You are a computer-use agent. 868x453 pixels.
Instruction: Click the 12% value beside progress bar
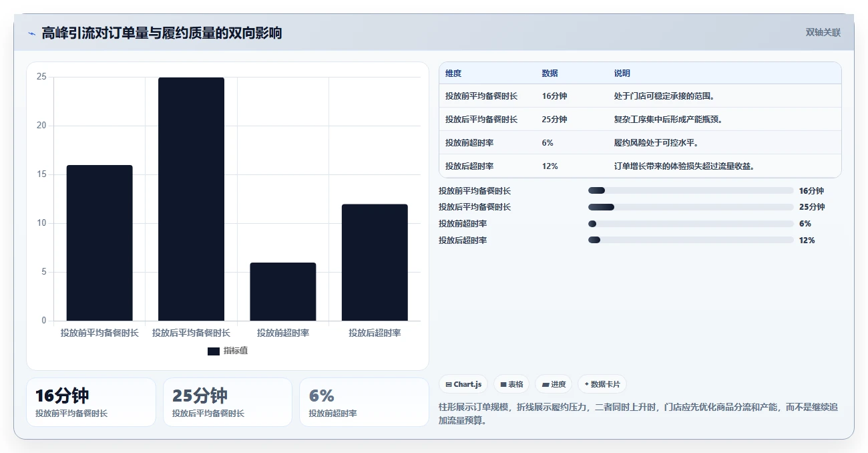coord(807,241)
